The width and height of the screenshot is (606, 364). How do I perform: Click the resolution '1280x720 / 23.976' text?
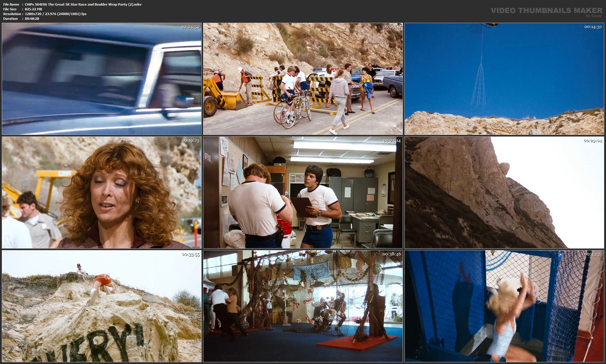coord(55,14)
